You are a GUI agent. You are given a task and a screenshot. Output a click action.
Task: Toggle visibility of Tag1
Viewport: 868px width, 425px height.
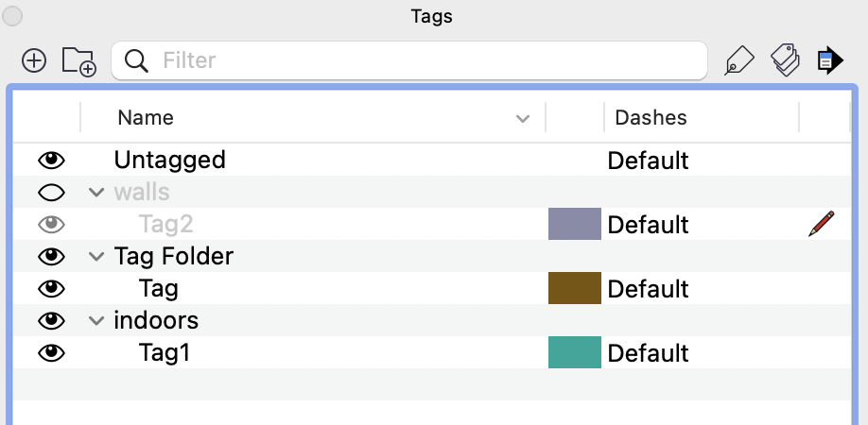(52, 353)
